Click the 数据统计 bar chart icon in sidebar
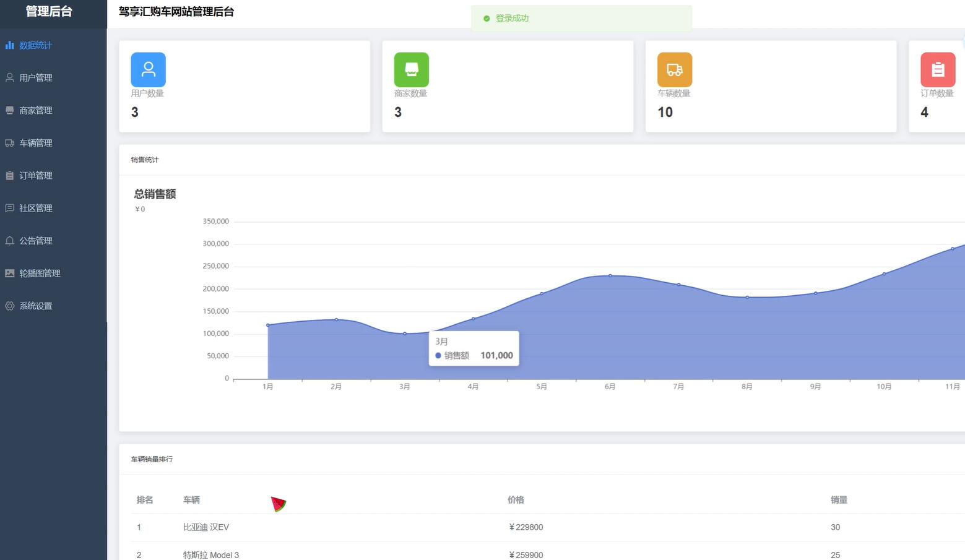This screenshot has width=965, height=560. tap(9, 45)
